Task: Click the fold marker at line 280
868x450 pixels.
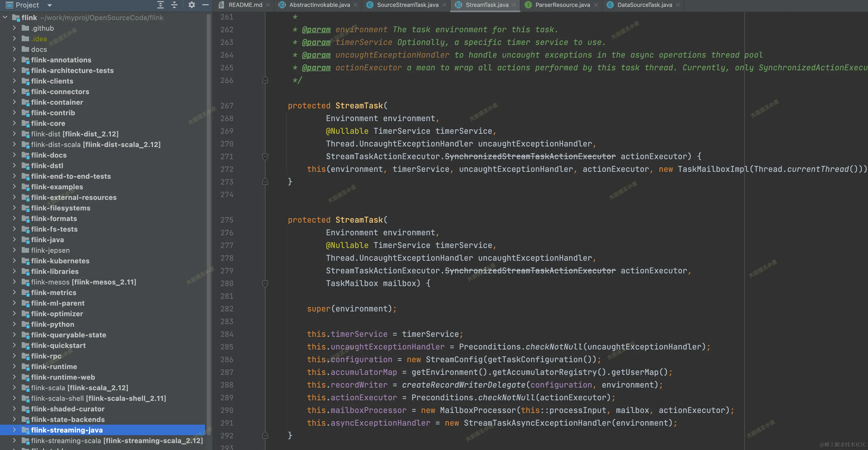Action: click(265, 283)
